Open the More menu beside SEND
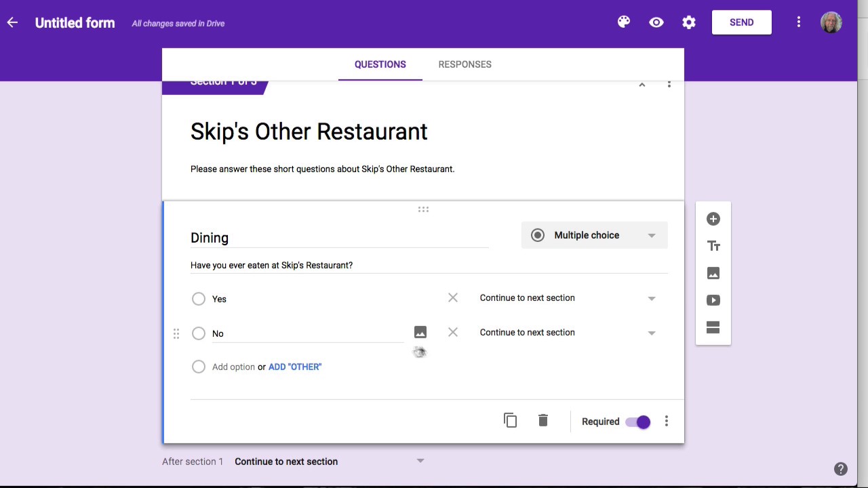This screenshot has height=488, width=868. [799, 22]
